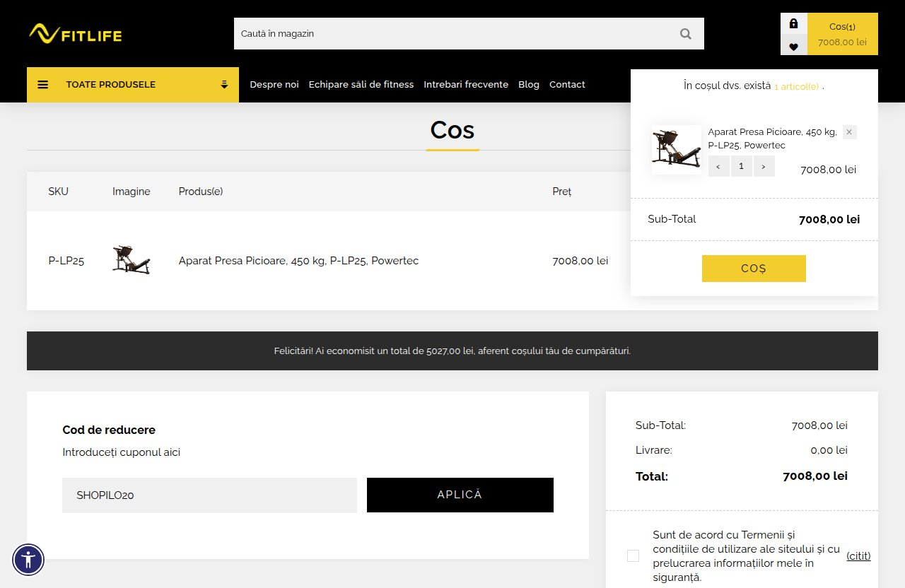Open product link in cart table

(298, 261)
